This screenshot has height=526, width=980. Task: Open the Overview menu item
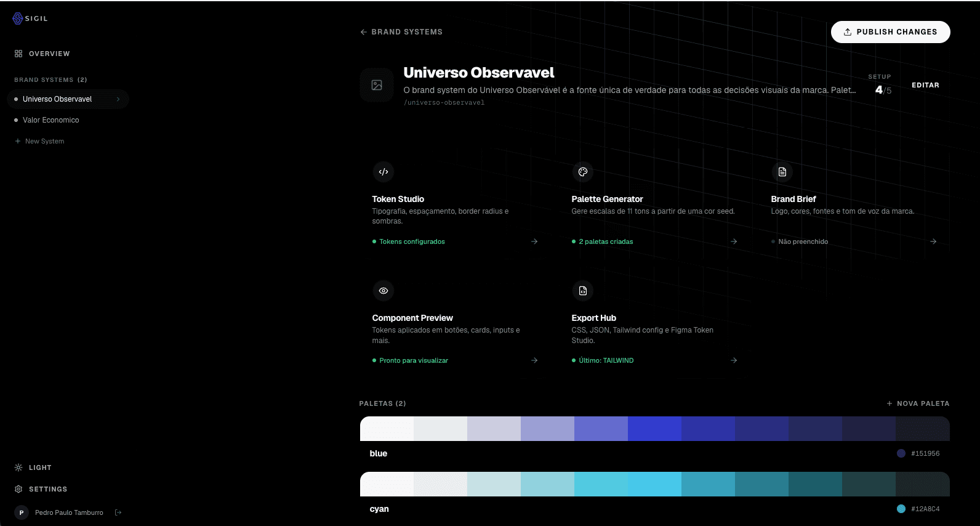[42, 54]
